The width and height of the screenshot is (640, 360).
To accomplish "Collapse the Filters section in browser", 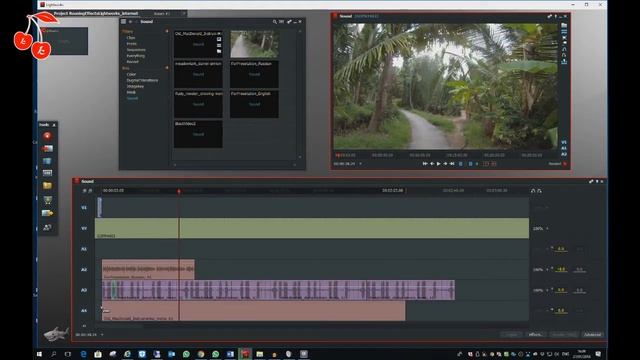I will pos(167,31).
